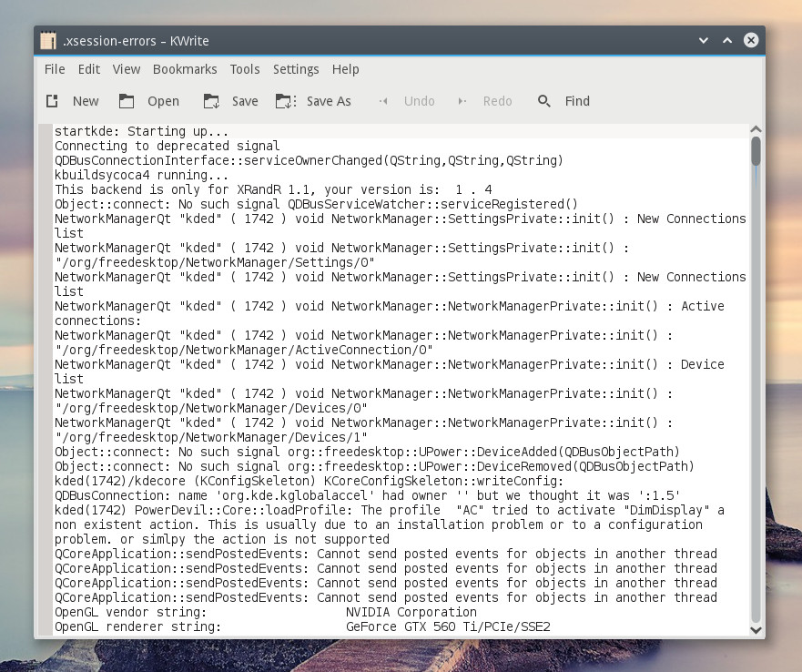Click the line "kbuildsycoca4 running..."

[x=142, y=175]
